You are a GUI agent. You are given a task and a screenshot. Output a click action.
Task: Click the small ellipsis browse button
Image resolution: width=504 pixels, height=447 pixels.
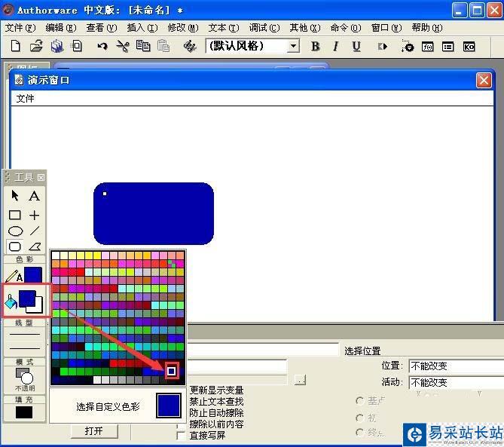[x=300, y=380]
